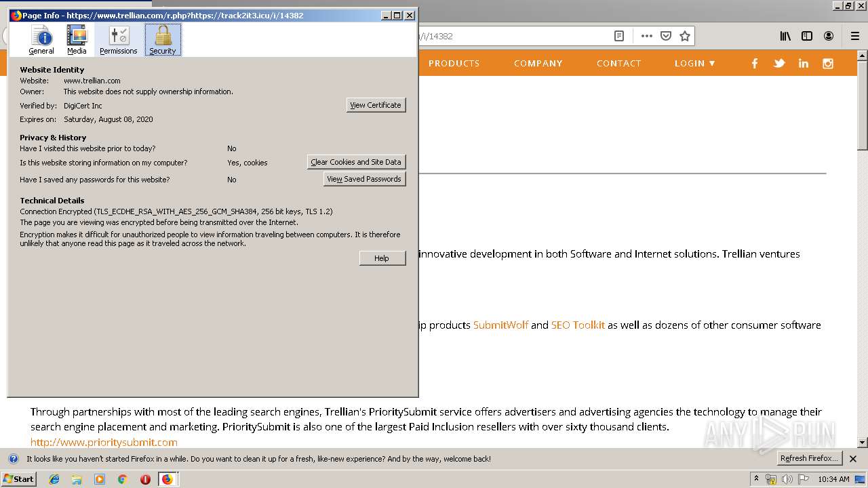Open Trellian's Facebook page icon
This screenshot has height=488, width=868.
[755, 63]
